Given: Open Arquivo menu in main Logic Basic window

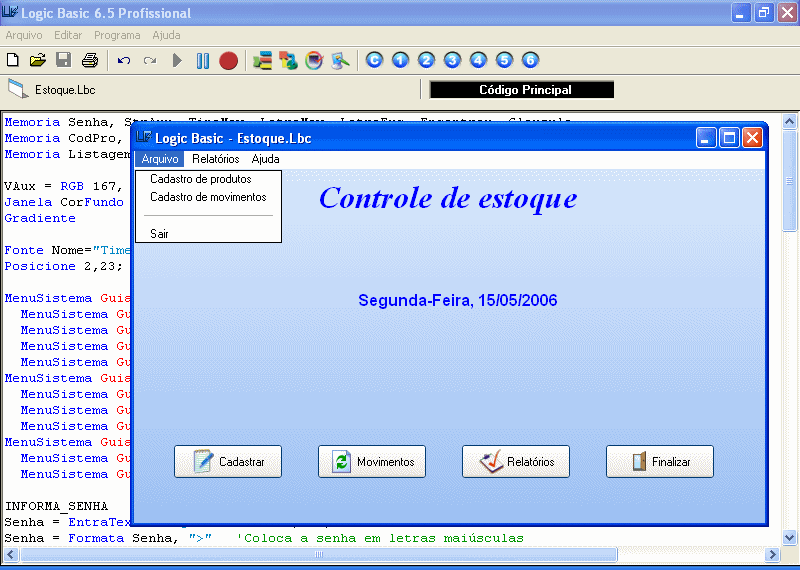Looking at the screenshot, I should (23, 35).
